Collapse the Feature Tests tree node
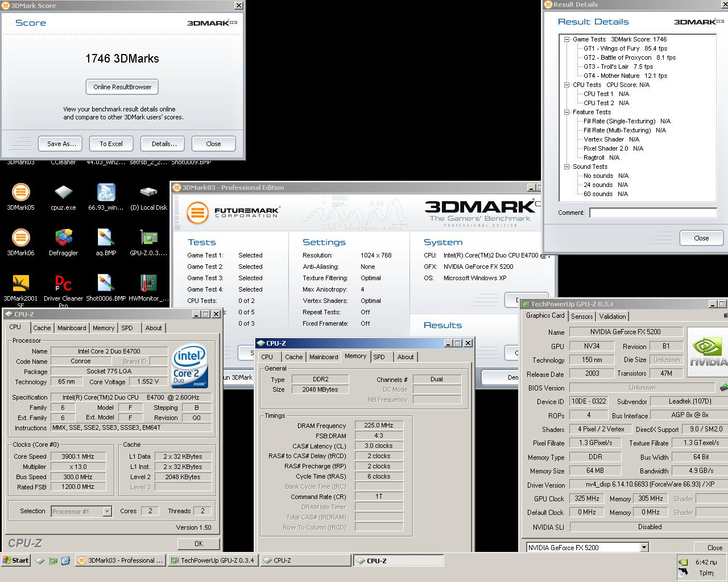This screenshot has width=728, height=582. point(566,112)
